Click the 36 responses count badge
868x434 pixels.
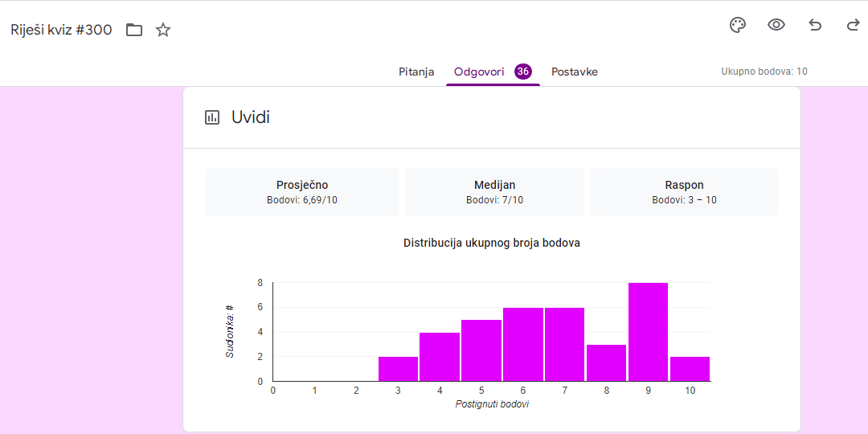point(523,72)
